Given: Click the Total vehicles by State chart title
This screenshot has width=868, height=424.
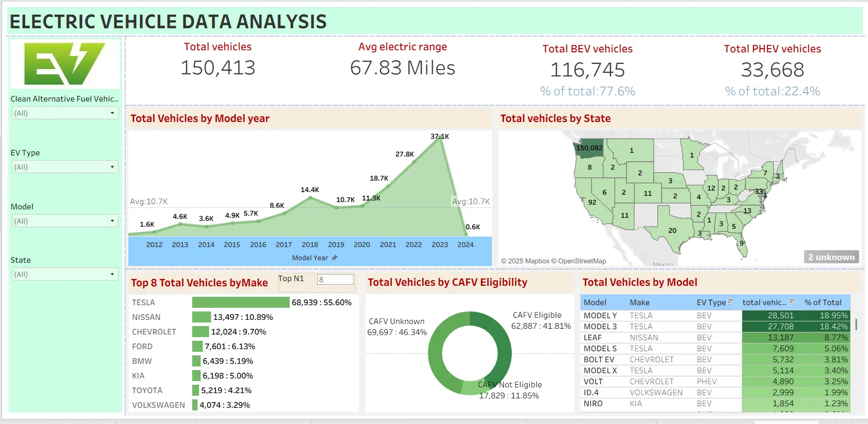Looking at the screenshot, I should pyautogui.click(x=555, y=118).
